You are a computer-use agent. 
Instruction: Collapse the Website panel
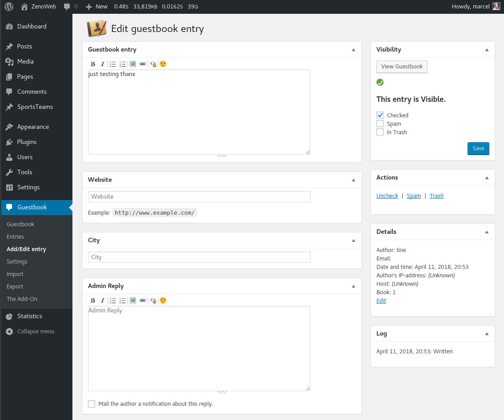pos(353,180)
